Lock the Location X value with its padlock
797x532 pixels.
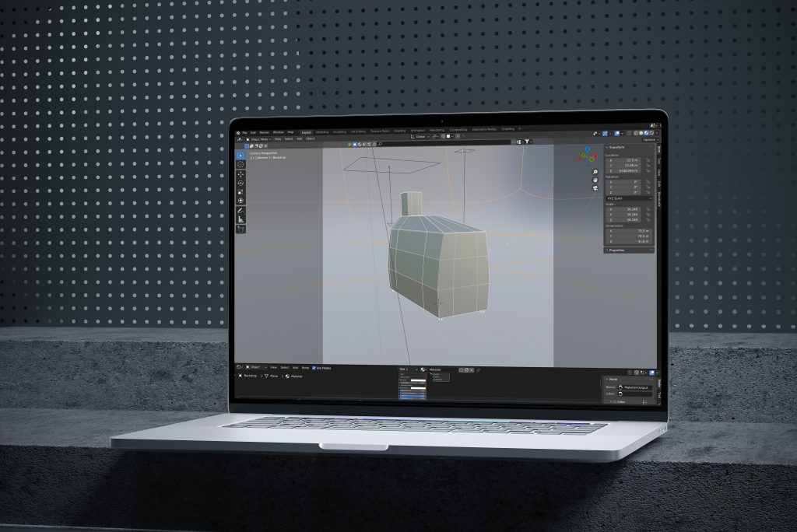coord(647,160)
